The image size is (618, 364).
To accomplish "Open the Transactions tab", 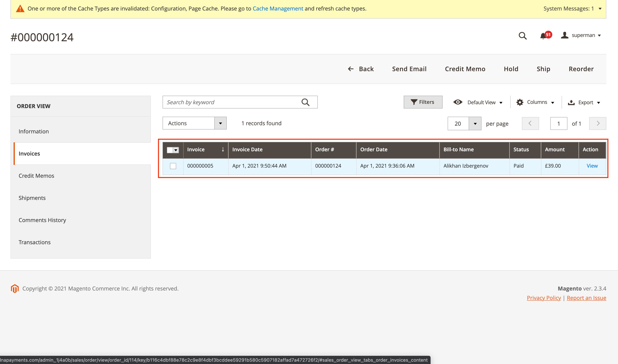I will (x=34, y=242).
